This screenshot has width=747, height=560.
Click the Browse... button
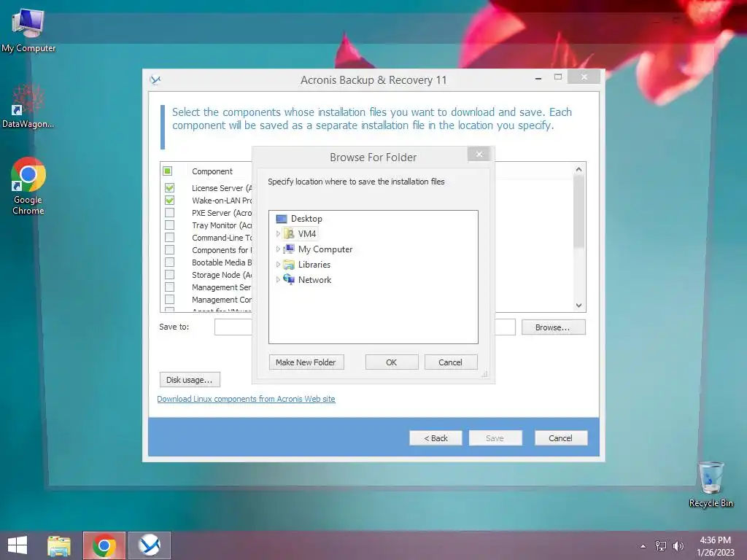coord(553,327)
